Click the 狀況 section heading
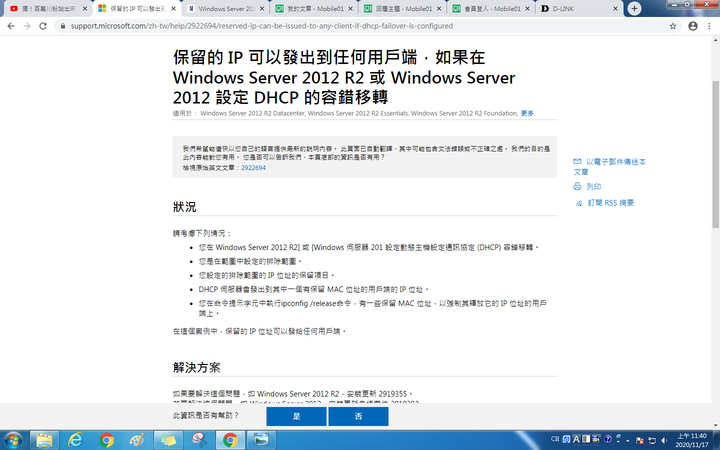The height and width of the screenshot is (450, 720). [x=185, y=207]
